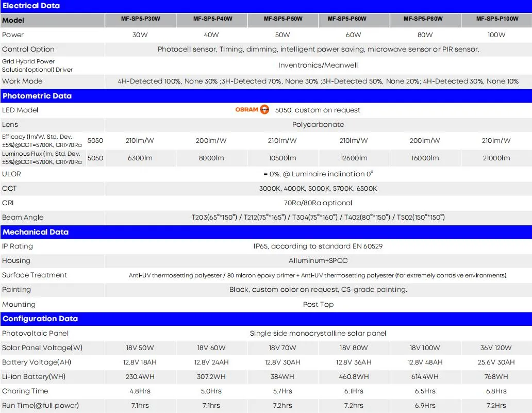
Task: Click the Inventronics/Meanwell driver value
Action: click(x=318, y=66)
